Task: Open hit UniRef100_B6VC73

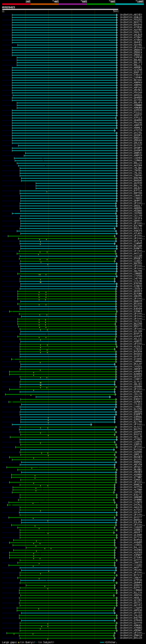Action: (x=131, y=22)
